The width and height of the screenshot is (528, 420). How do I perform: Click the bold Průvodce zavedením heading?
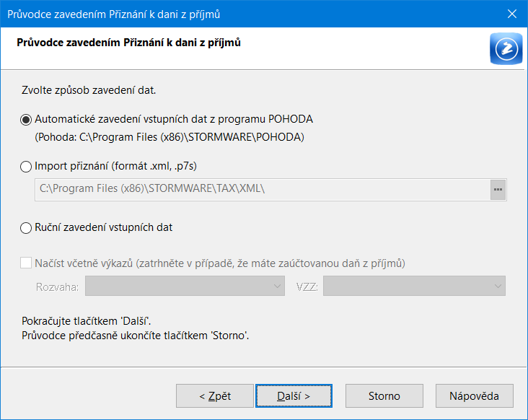(x=128, y=43)
